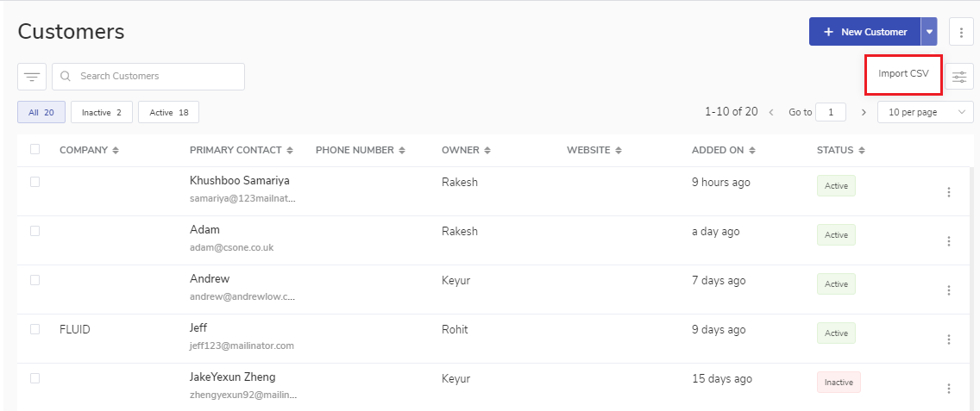Expand the New Customer dropdown arrow
The width and height of the screenshot is (980, 411).
point(929,32)
